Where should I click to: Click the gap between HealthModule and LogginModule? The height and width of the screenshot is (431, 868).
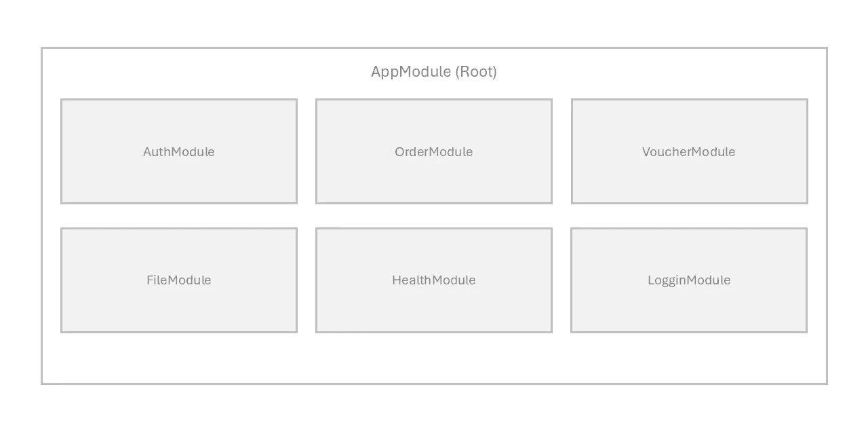[x=561, y=280]
